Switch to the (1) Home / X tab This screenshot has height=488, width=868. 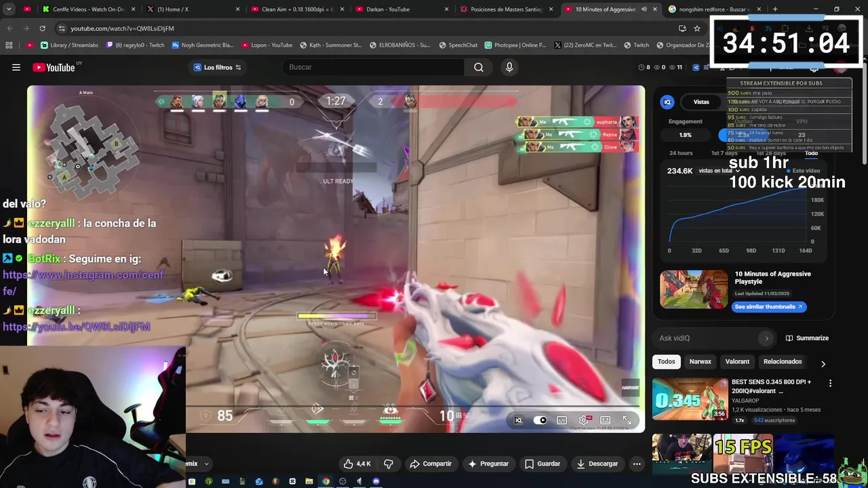[x=193, y=9]
